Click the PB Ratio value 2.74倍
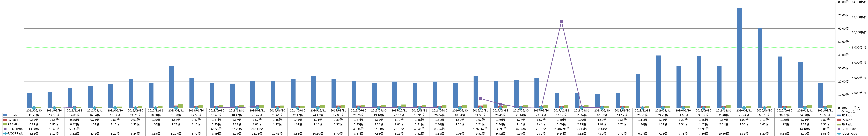This screenshot has height=136, width=868. [x=176, y=125]
